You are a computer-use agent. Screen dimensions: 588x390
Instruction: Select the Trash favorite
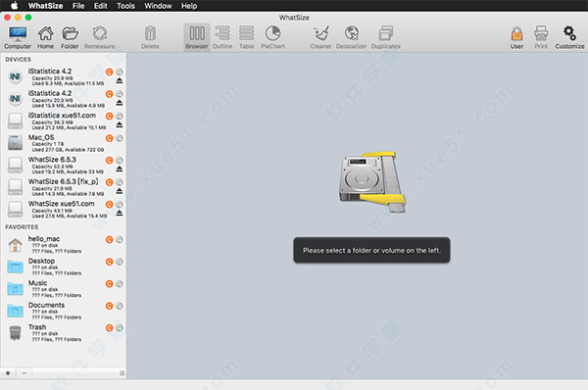63,333
